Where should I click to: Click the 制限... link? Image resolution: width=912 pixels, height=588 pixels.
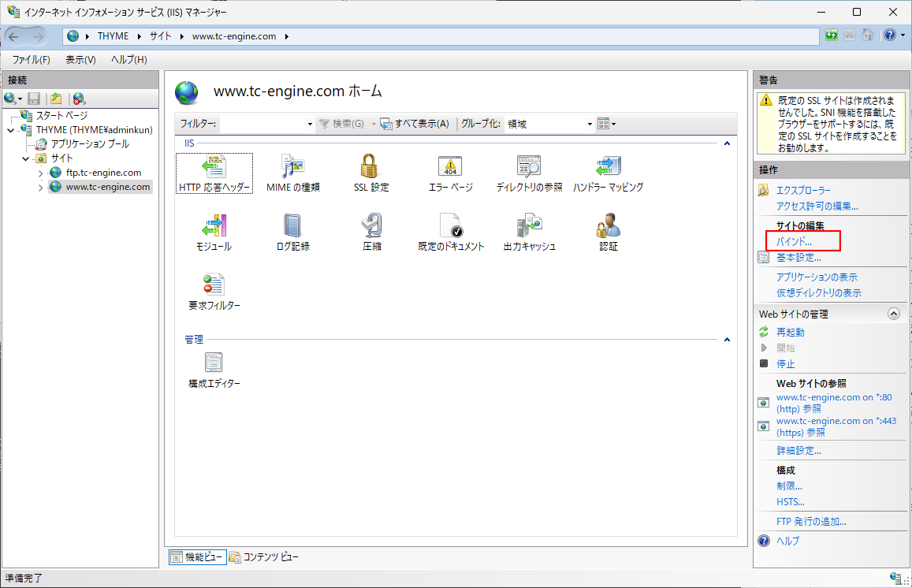(789, 486)
